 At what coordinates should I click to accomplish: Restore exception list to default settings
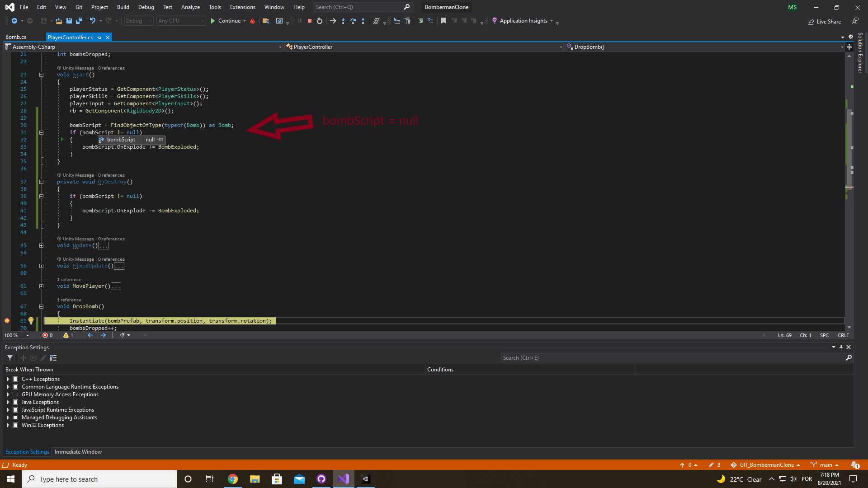(x=53, y=358)
